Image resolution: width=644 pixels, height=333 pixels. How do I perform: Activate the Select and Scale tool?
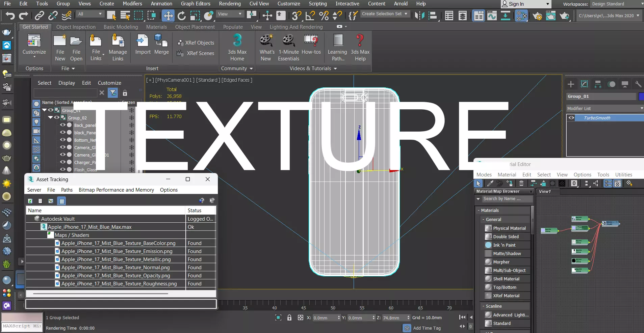click(x=195, y=16)
